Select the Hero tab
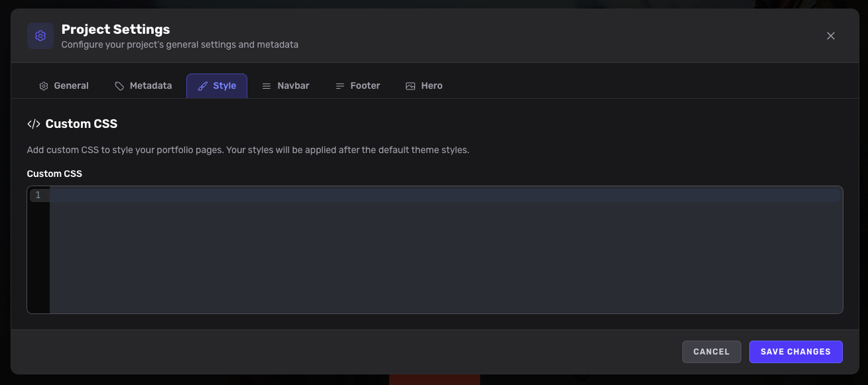The image size is (868, 385). [424, 85]
